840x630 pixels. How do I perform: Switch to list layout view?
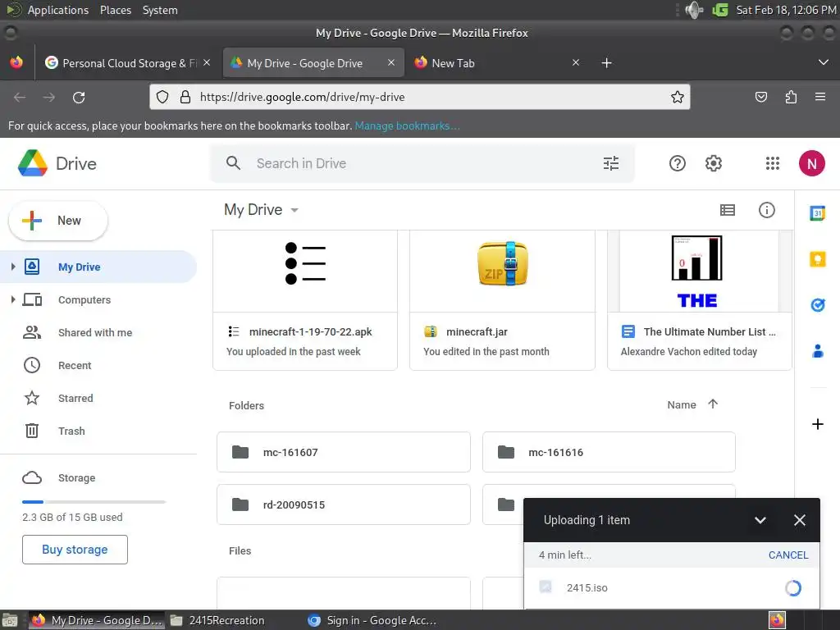(x=728, y=210)
